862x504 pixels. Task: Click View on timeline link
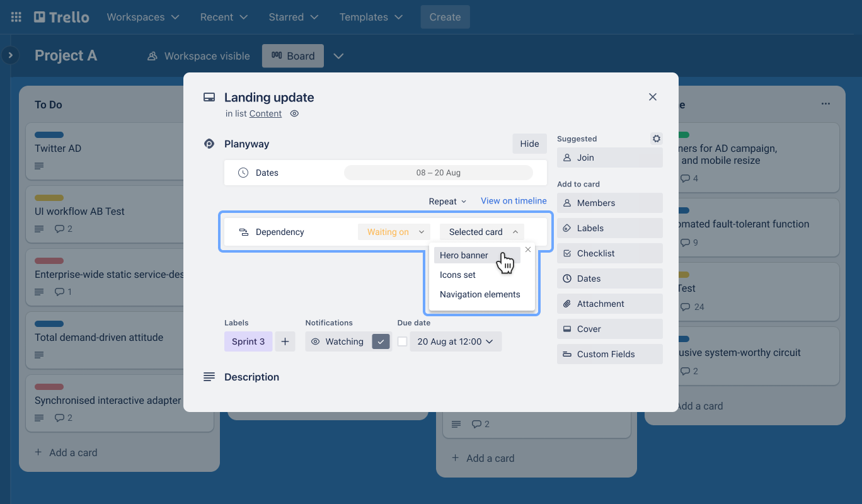tap(514, 201)
